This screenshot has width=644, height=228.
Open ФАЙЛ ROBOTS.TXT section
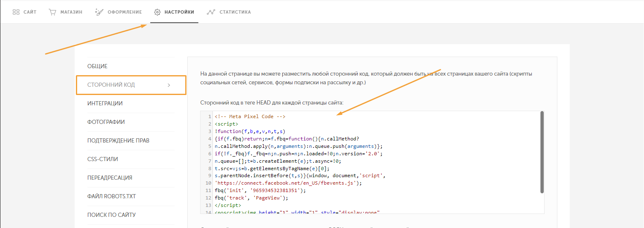coord(111,196)
